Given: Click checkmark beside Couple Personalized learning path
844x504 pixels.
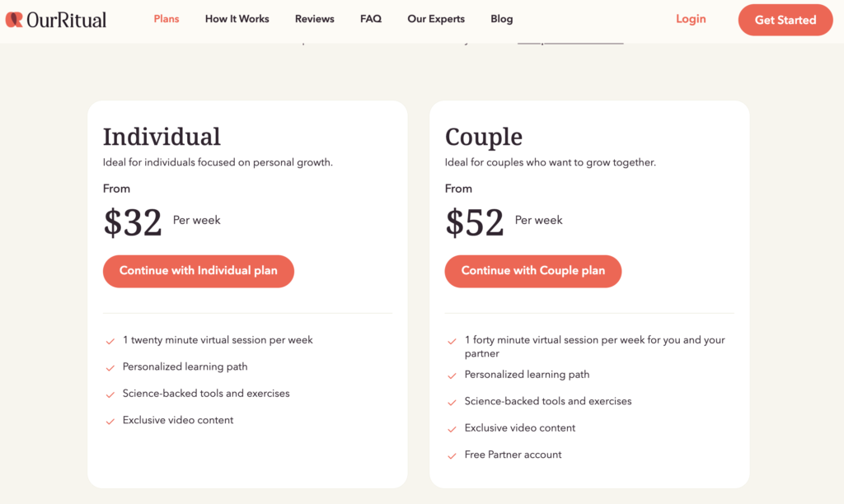Looking at the screenshot, I should click(452, 376).
